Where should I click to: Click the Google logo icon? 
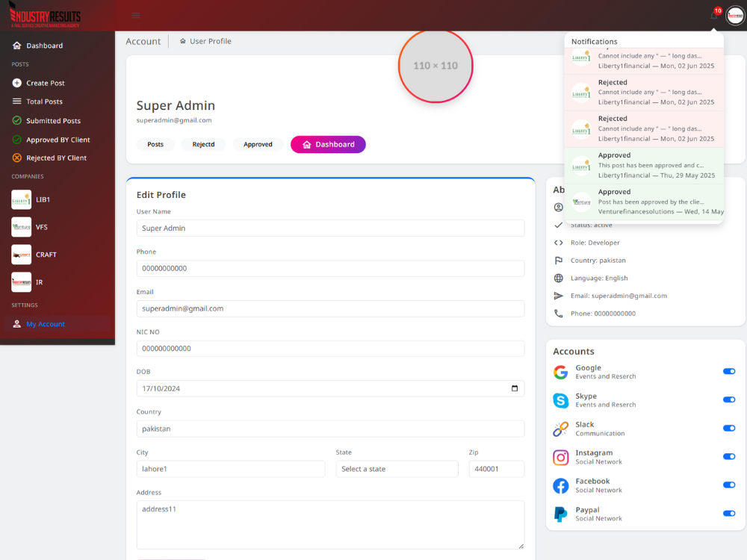(x=561, y=372)
